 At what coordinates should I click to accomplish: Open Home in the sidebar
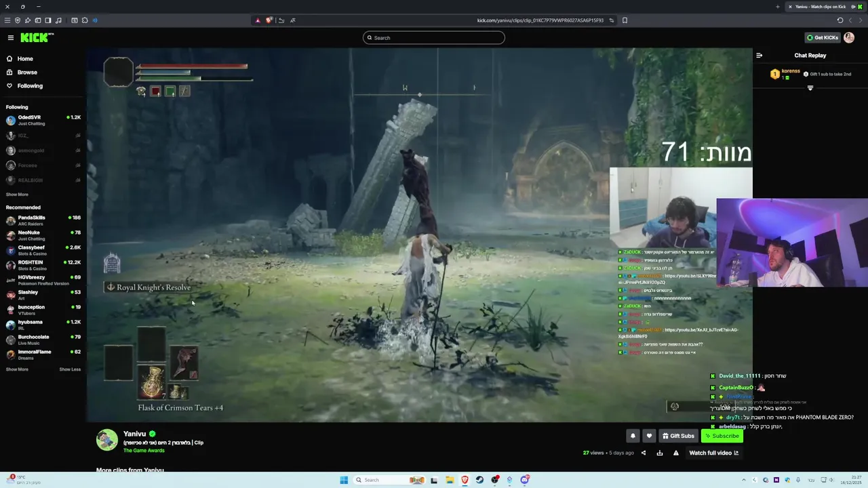tap(25, 59)
